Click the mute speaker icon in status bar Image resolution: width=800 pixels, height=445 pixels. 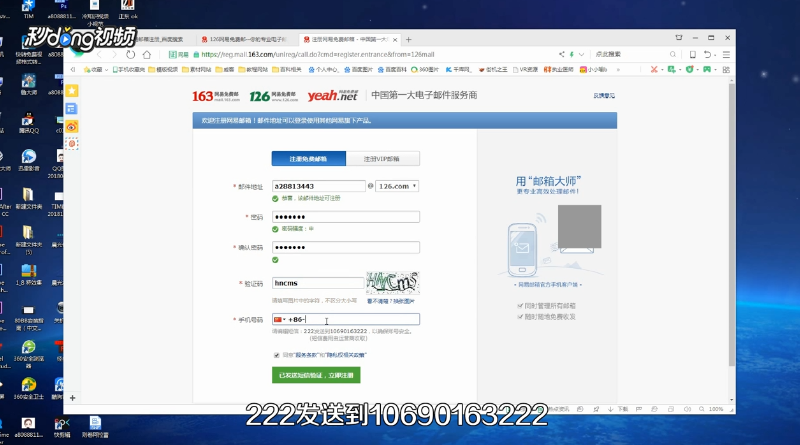[687, 409]
